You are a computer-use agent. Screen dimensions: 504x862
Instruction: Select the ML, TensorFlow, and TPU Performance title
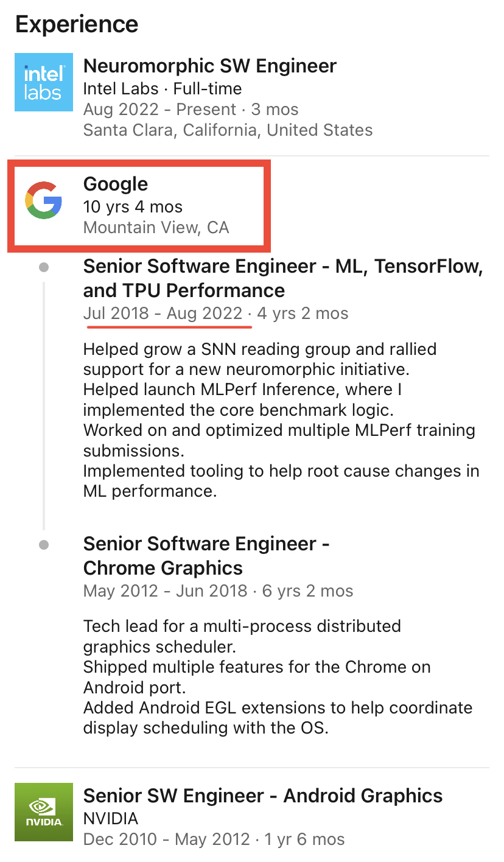pos(283,278)
